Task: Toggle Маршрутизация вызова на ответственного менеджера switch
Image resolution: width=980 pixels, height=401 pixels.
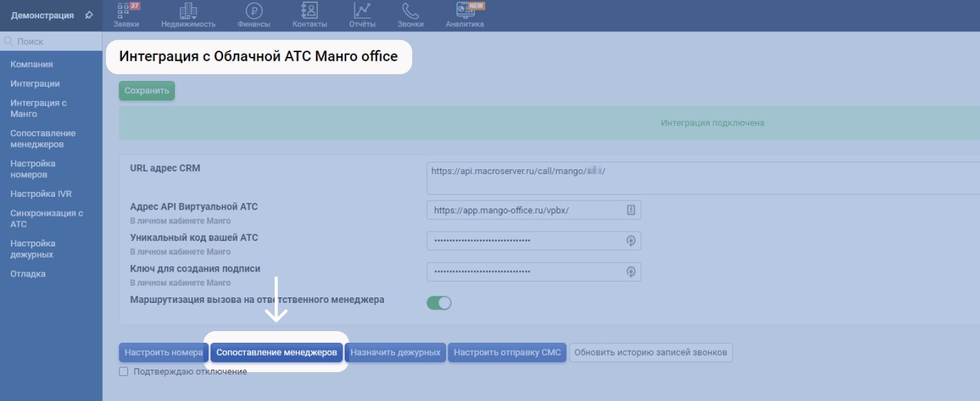Action: point(439,303)
